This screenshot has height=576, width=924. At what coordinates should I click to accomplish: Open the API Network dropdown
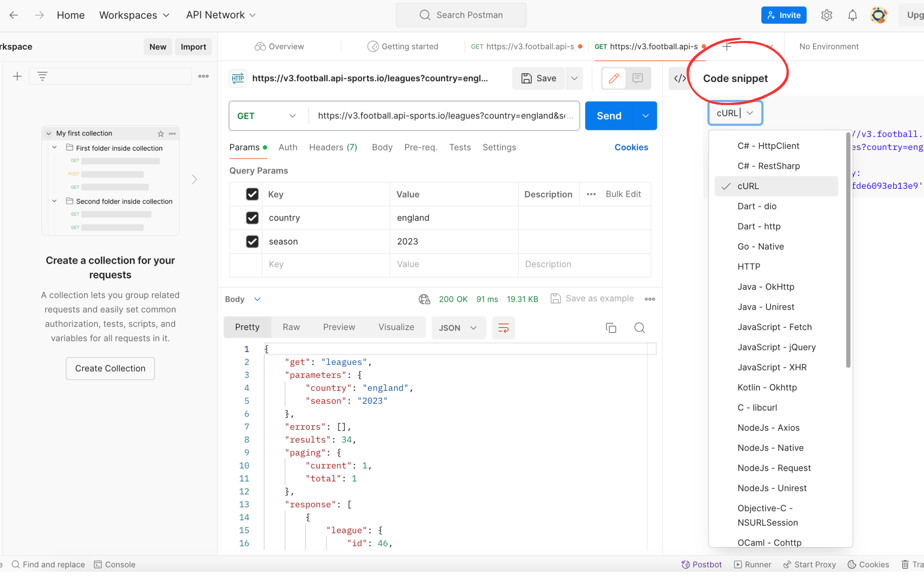point(221,15)
